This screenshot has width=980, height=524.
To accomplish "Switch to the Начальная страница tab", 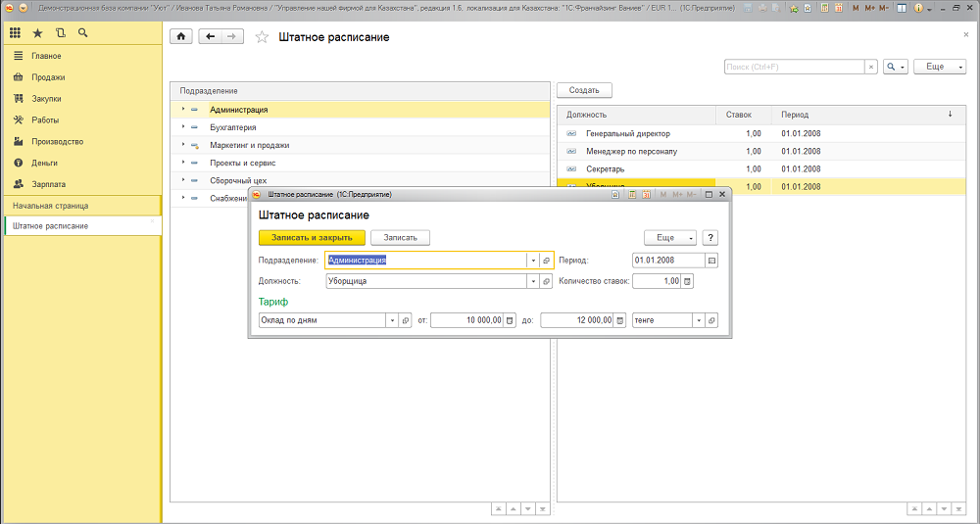I will 50,206.
